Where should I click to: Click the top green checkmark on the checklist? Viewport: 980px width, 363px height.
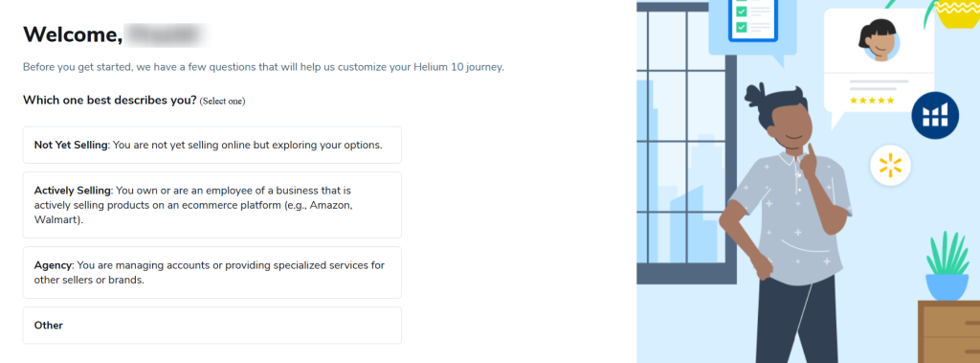tap(742, 11)
